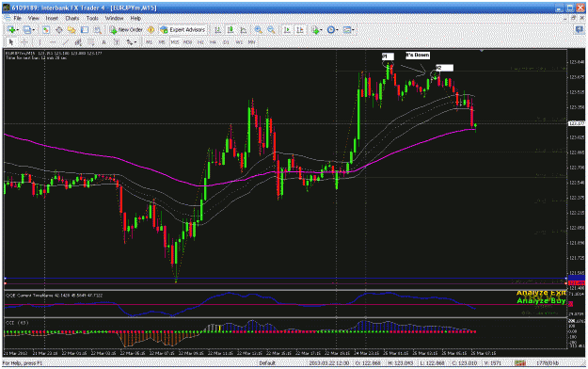The height and width of the screenshot is (369, 588).
Task: Select the Cursor arrow tool
Action: [x=11, y=42]
